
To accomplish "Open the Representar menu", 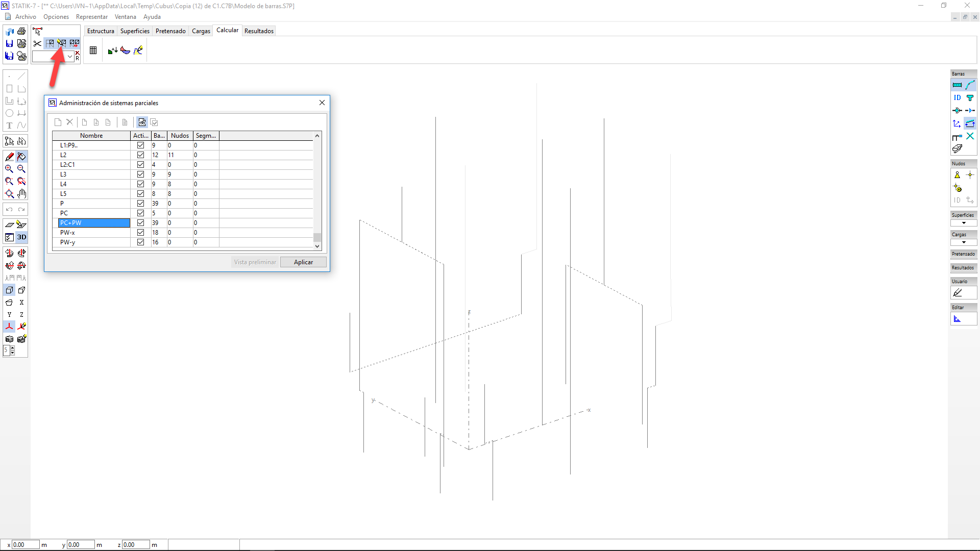I will pyautogui.click(x=92, y=17).
